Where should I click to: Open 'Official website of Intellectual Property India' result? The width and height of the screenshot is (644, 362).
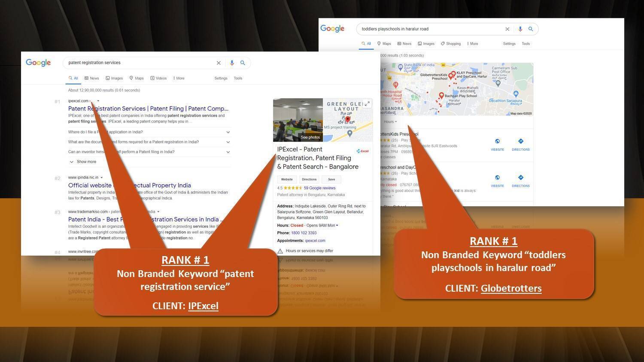[130, 185]
